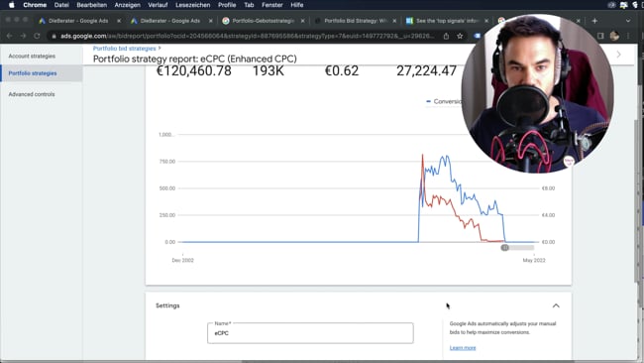Screen dimensions: 644x363
Task: Open the Verlauf menu
Action: 158,5
